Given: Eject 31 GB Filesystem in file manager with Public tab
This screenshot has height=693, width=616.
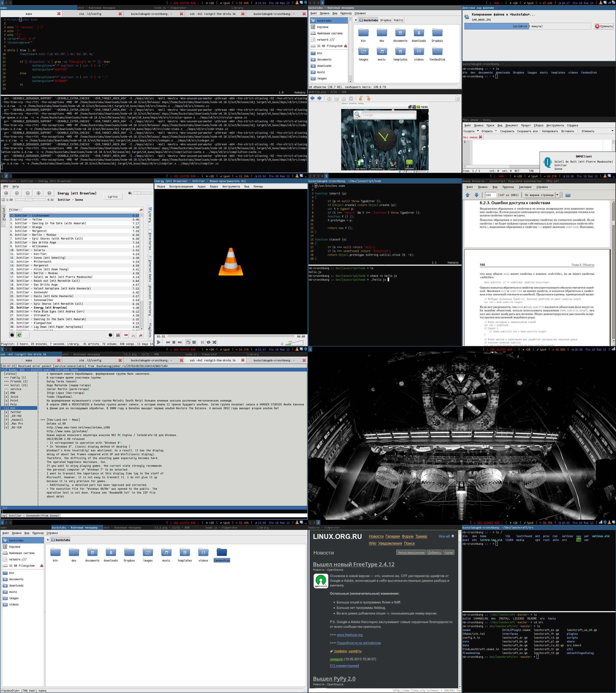Looking at the screenshot, I should pos(346,46).
